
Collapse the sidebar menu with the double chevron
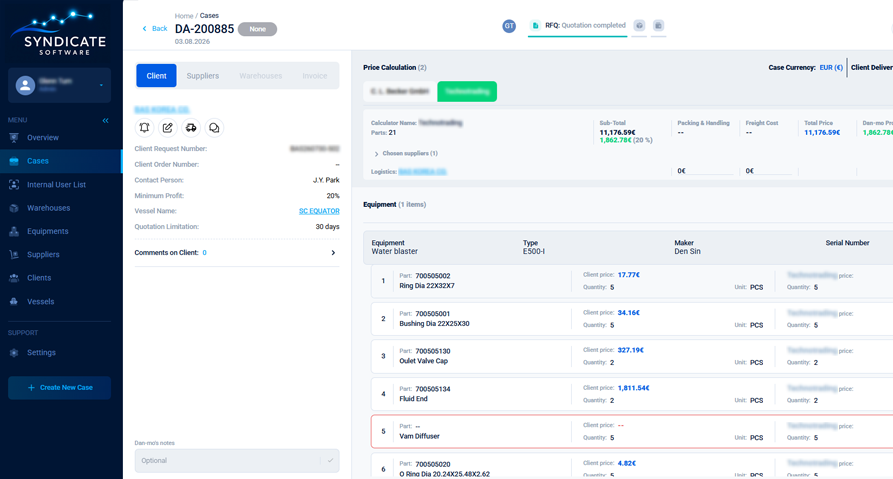click(x=105, y=120)
